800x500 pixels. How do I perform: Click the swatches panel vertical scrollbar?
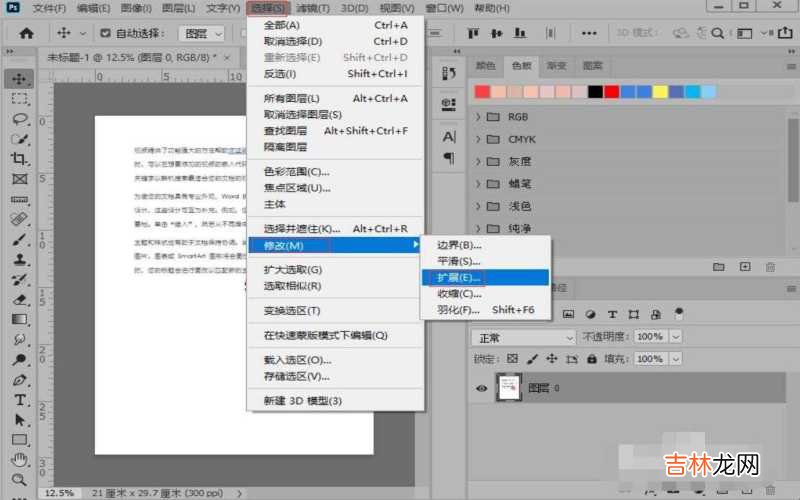click(x=793, y=160)
